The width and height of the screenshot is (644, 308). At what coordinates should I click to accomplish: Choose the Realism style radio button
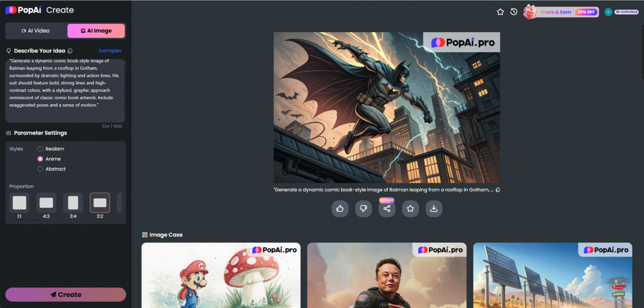click(x=40, y=149)
